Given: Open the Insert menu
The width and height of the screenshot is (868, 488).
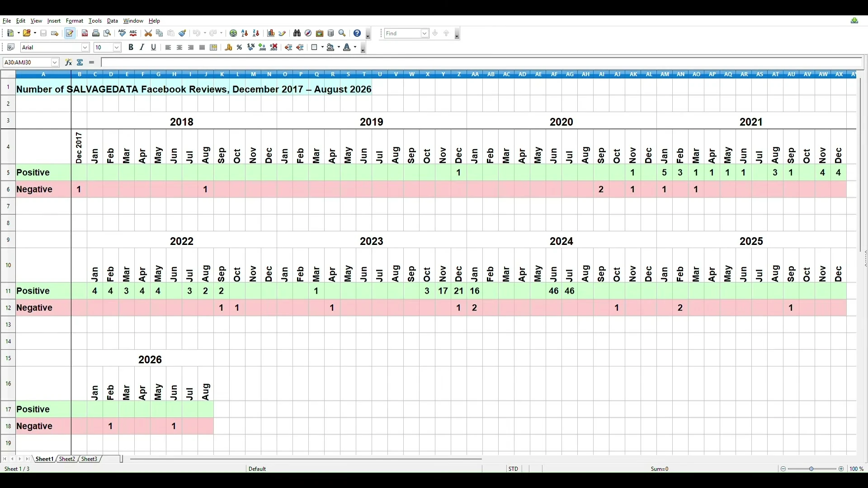Looking at the screenshot, I should 54,21.
